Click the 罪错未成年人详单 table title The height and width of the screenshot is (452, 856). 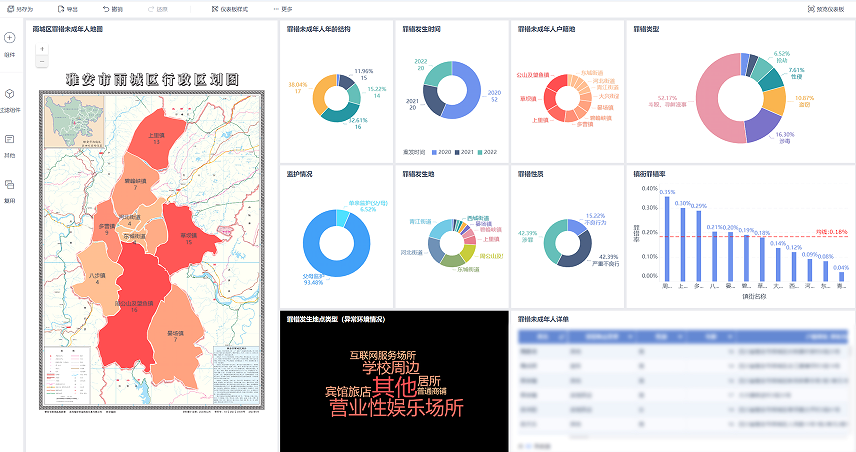543,319
